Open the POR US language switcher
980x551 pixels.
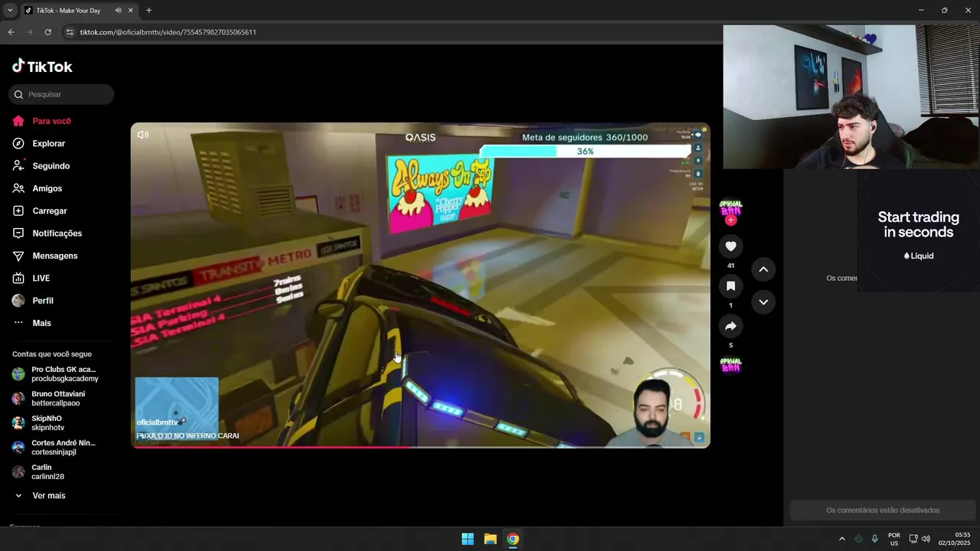894,539
